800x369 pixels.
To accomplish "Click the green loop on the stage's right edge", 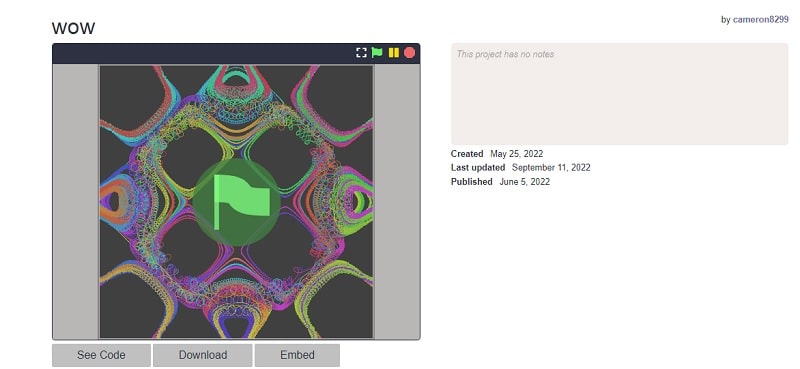I will (x=359, y=203).
